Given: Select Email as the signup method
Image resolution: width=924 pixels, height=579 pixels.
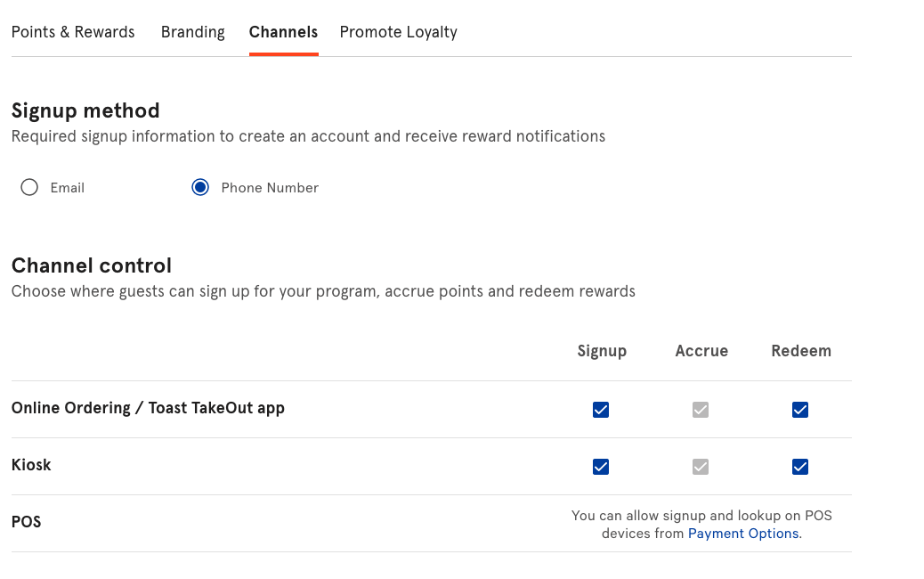Looking at the screenshot, I should 28,187.
